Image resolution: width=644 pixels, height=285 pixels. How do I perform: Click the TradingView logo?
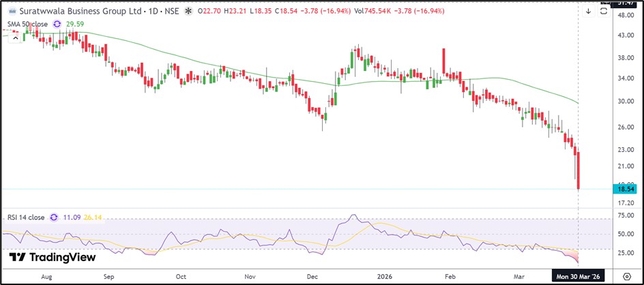point(52,258)
